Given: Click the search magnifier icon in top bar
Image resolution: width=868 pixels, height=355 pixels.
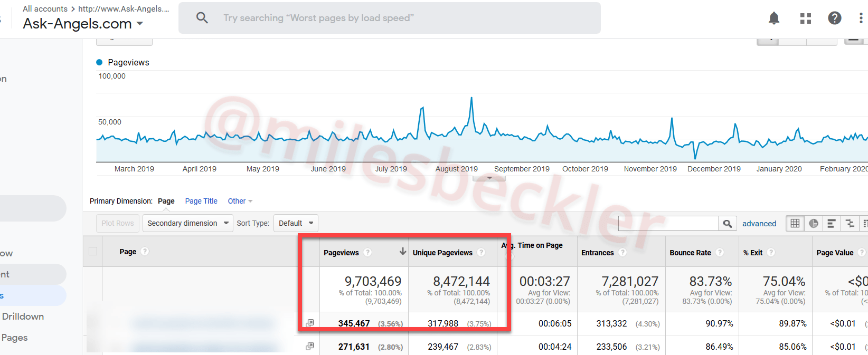Looking at the screenshot, I should click(x=202, y=18).
